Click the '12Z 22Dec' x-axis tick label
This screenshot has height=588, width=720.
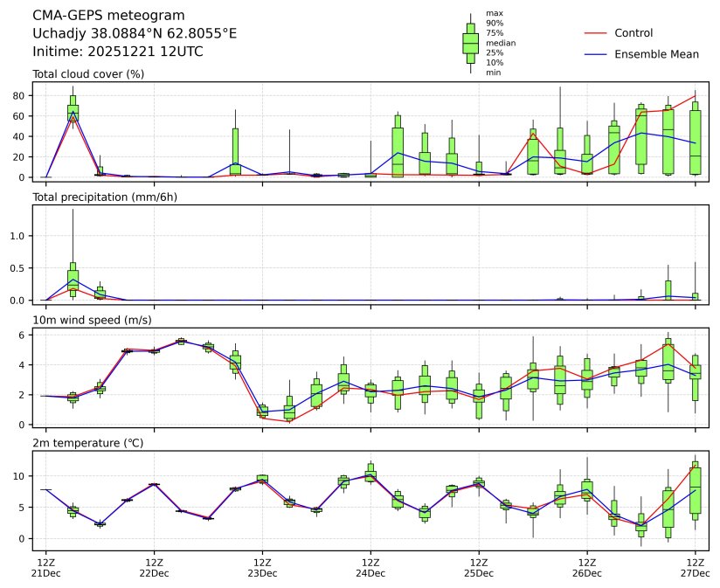(155, 568)
